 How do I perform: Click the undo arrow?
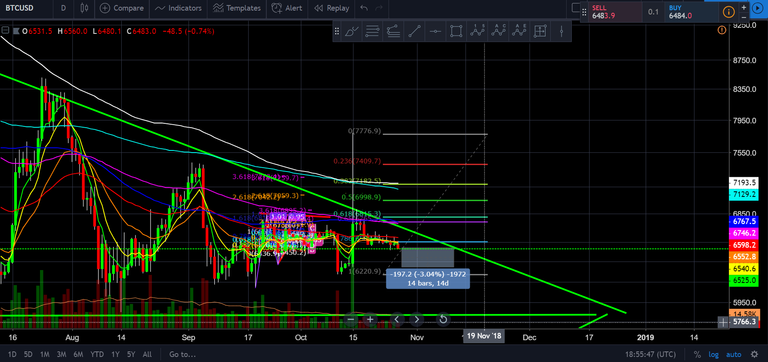pos(363,8)
